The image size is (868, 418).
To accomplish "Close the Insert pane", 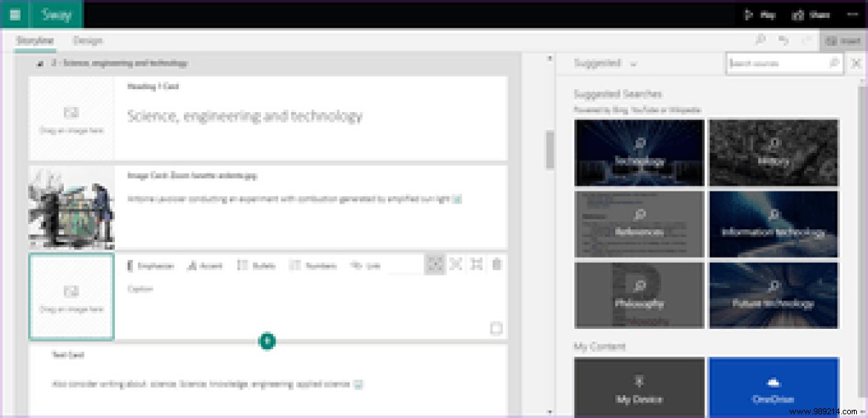I will (x=856, y=64).
